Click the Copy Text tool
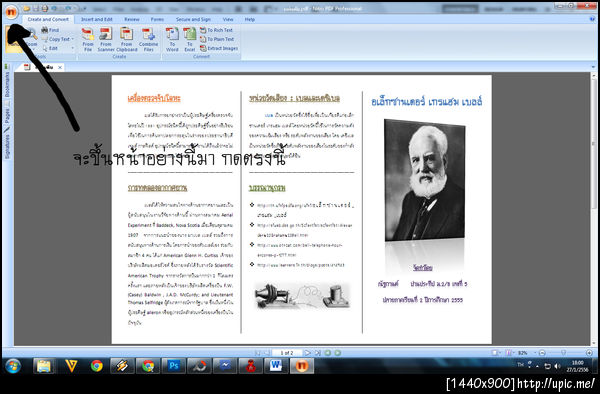The width and height of the screenshot is (600, 394). click(56, 39)
